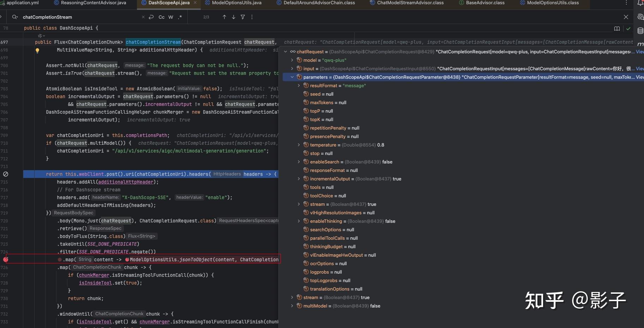Collapse the parameters debug node
Viewport: 644px width, 328px height.
click(x=292, y=77)
